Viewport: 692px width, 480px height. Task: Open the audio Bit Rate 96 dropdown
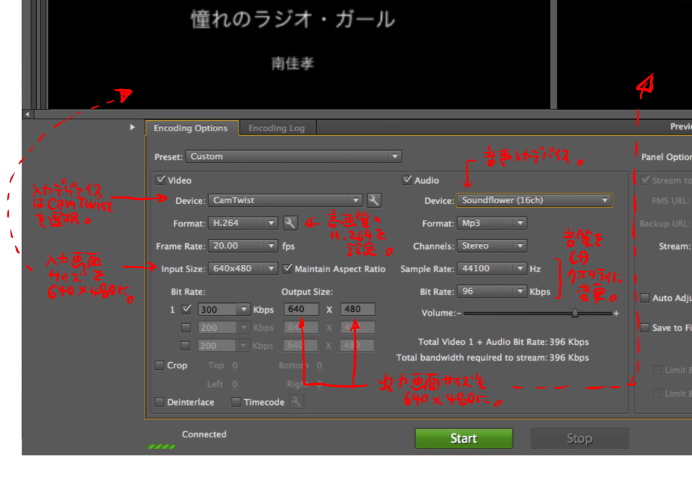(x=492, y=292)
